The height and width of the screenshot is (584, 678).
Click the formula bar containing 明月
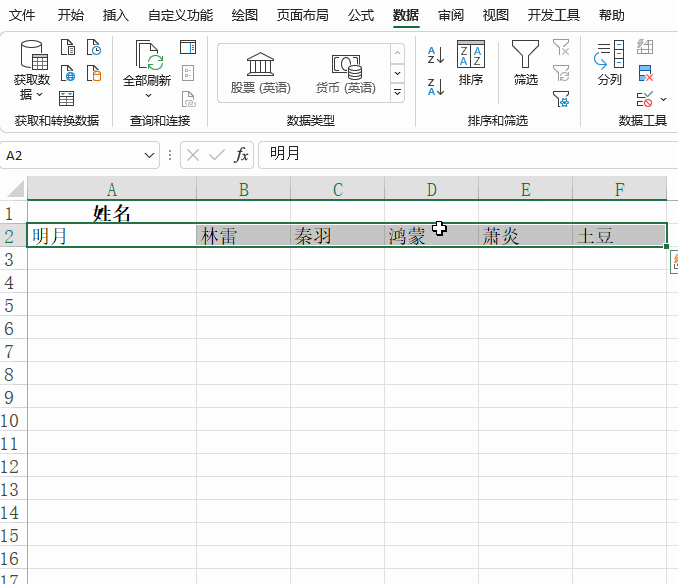pyautogui.click(x=467, y=154)
